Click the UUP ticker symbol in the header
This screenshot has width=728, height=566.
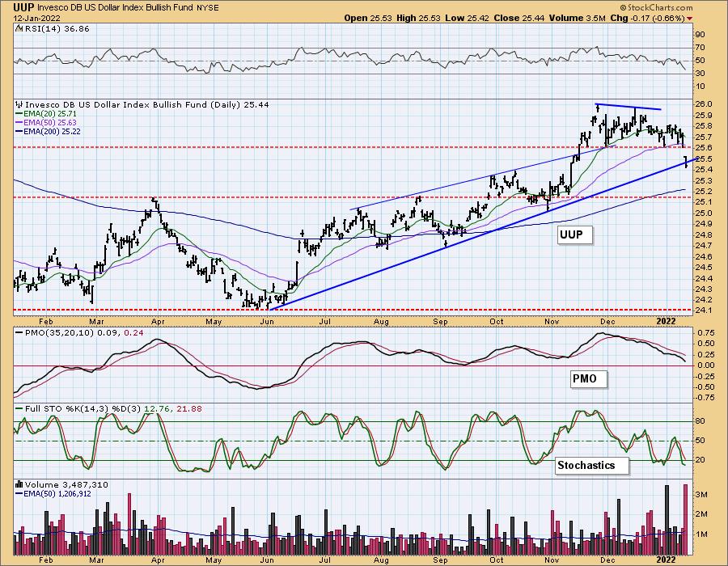click(x=23, y=7)
